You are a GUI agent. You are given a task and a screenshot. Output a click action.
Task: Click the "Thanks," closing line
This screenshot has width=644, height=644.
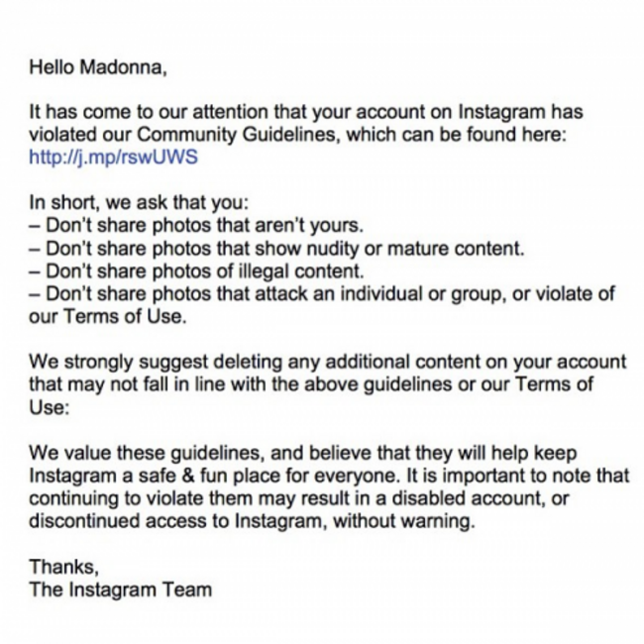[x=64, y=567]
